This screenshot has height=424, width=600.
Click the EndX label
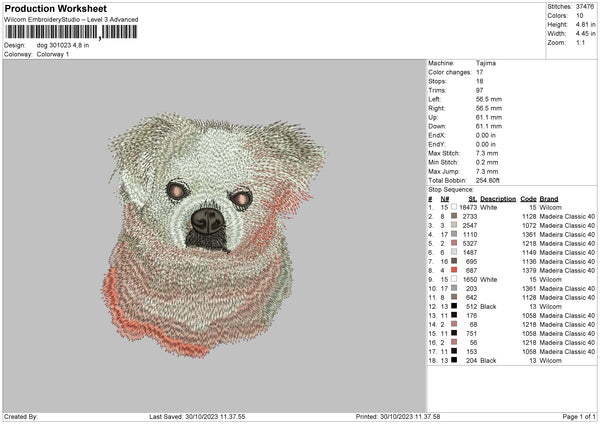click(437, 135)
